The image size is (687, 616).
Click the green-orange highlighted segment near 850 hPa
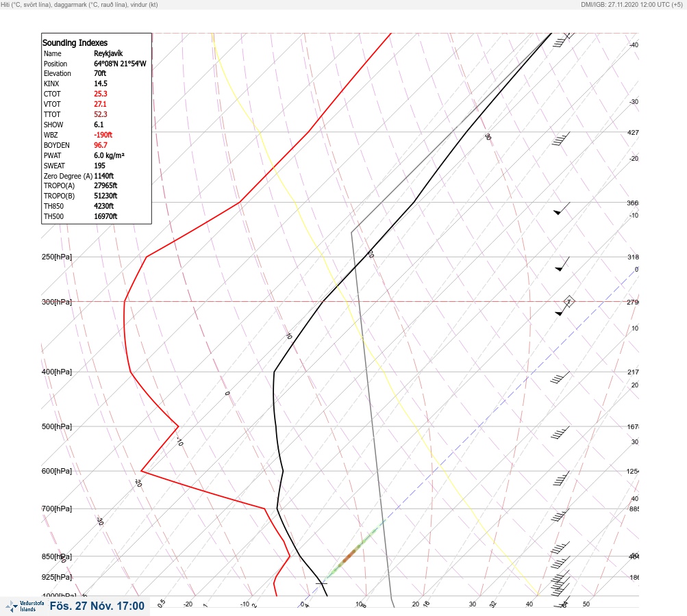(349, 556)
